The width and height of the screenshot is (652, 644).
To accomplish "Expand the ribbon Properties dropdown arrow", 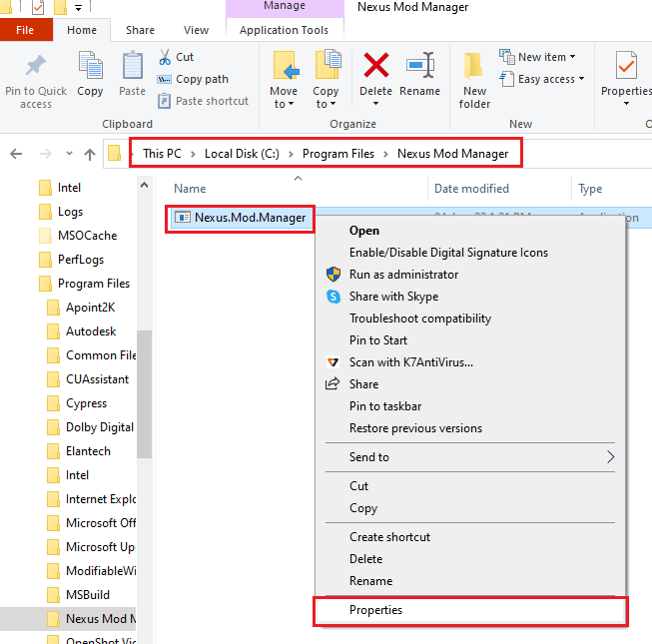I will [626, 104].
